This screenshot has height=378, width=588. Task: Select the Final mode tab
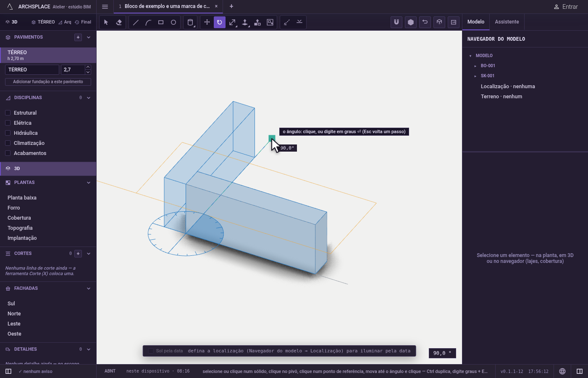[83, 22]
